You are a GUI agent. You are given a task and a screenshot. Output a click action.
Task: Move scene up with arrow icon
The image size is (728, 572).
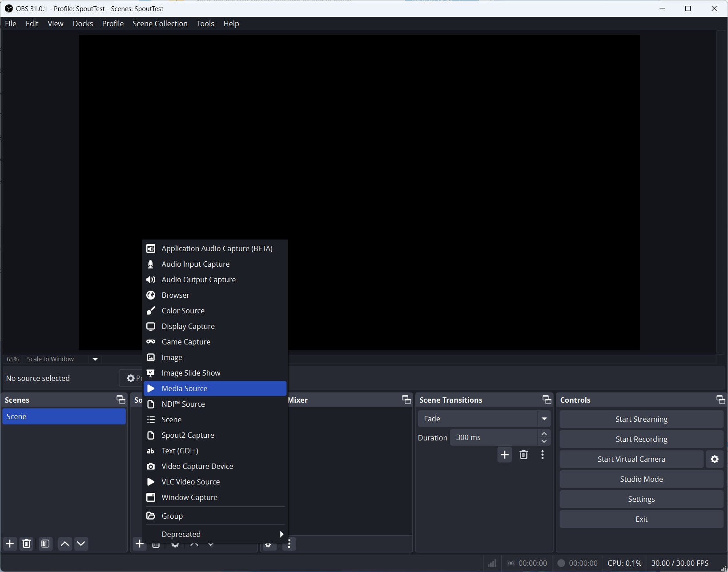coord(65,544)
